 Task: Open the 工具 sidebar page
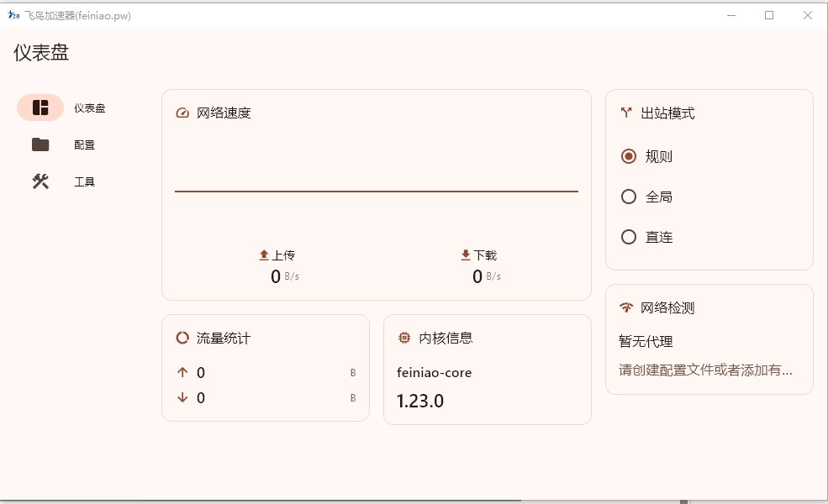[84, 181]
